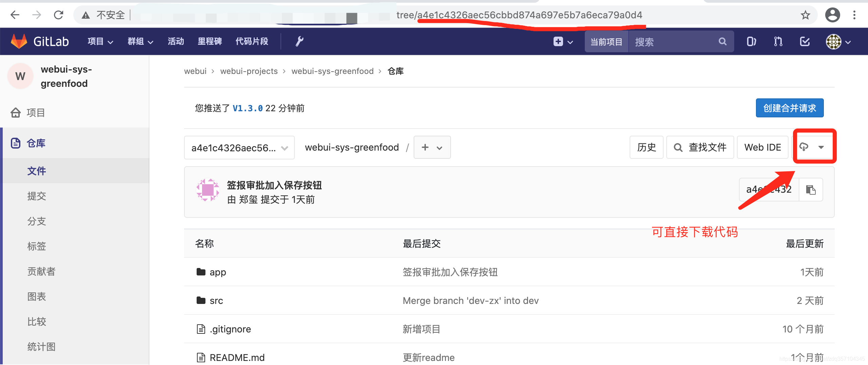Viewport: 868px width, 365px height.
Task: Click the webui breadcrumb link
Action: tap(195, 71)
